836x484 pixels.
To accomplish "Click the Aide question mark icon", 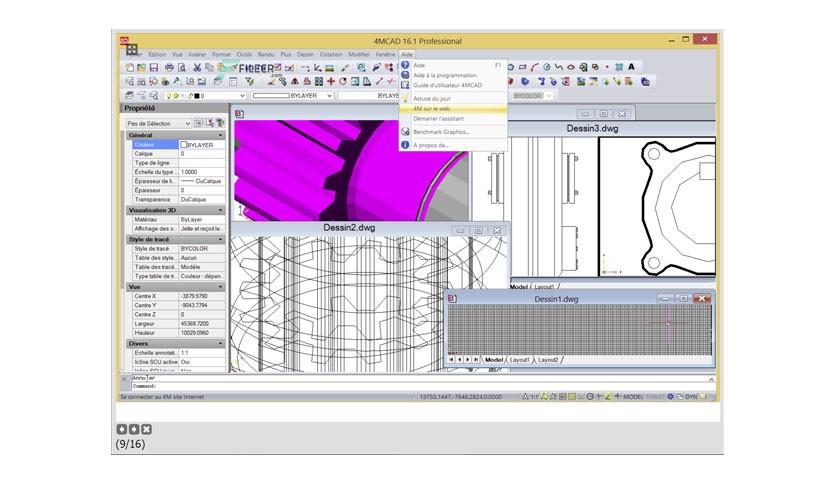I will [x=405, y=65].
